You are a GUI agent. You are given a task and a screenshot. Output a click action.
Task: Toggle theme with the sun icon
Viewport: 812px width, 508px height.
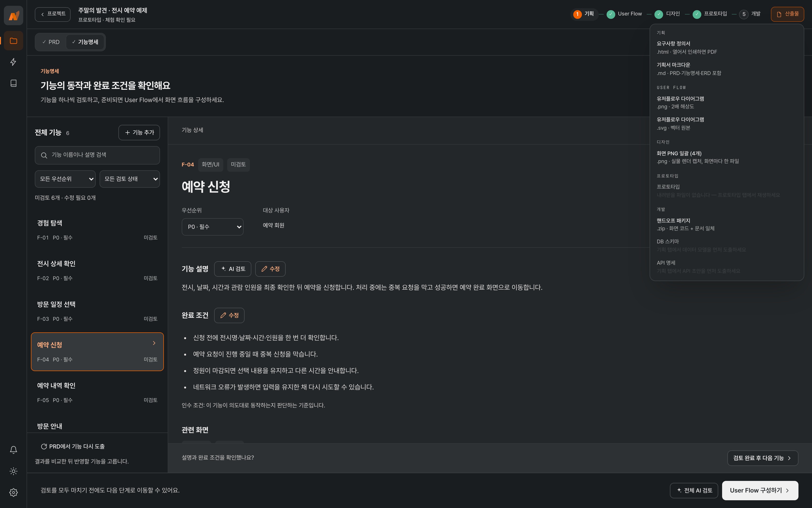[14, 471]
